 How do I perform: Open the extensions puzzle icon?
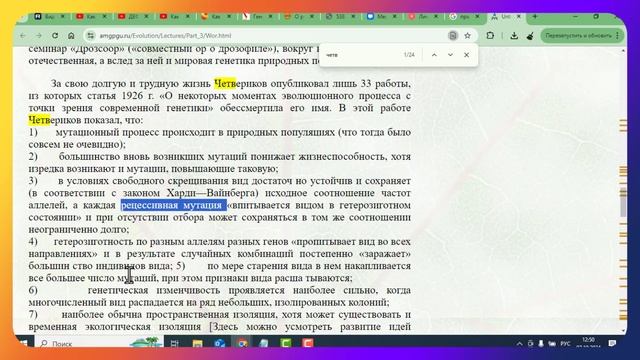pyautogui.click(x=490, y=36)
